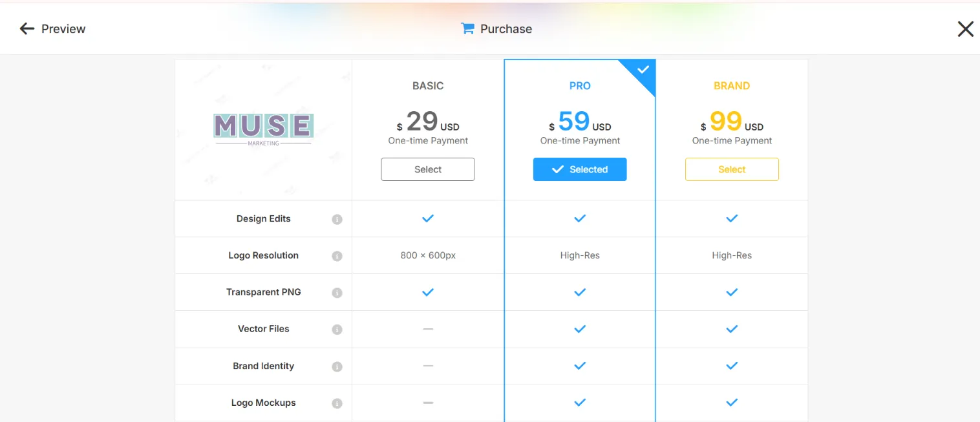Click Logo Mockups checkmark under Pro

point(580,403)
